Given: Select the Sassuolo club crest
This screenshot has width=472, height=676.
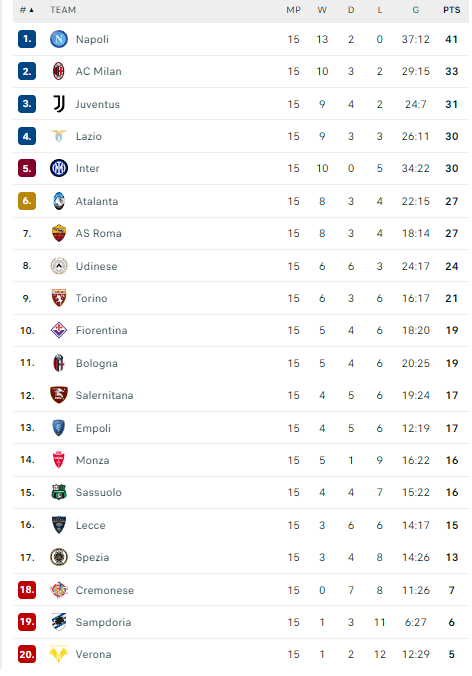Looking at the screenshot, I should (x=59, y=492).
